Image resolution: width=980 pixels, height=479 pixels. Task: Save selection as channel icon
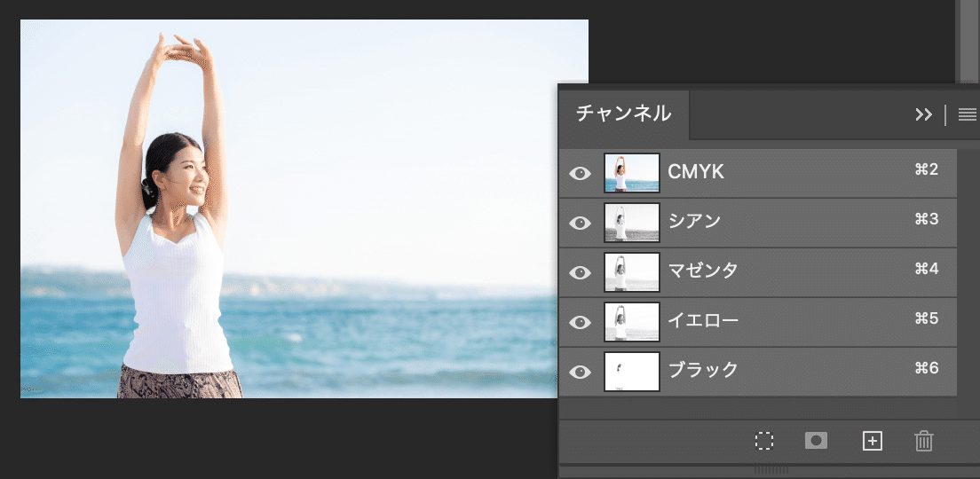tap(816, 441)
